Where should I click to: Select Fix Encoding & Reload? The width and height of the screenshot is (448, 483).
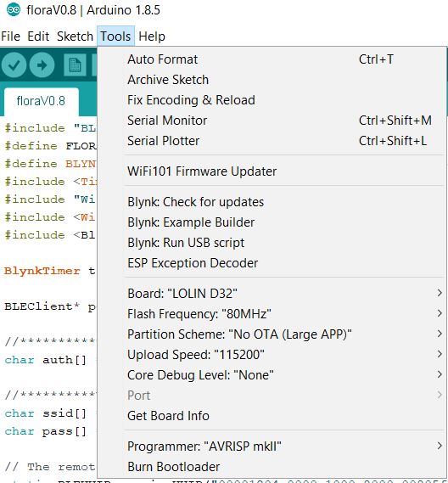click(x=272, y=100)
